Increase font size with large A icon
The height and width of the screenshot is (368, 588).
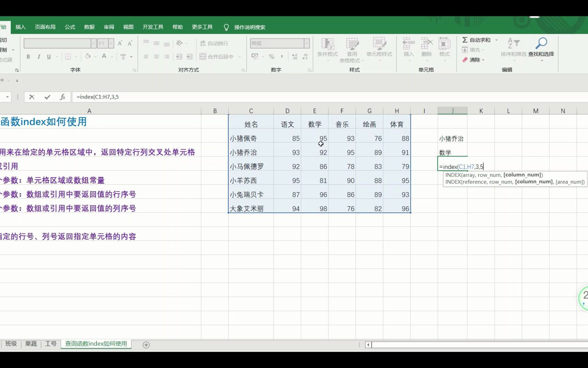120,43
